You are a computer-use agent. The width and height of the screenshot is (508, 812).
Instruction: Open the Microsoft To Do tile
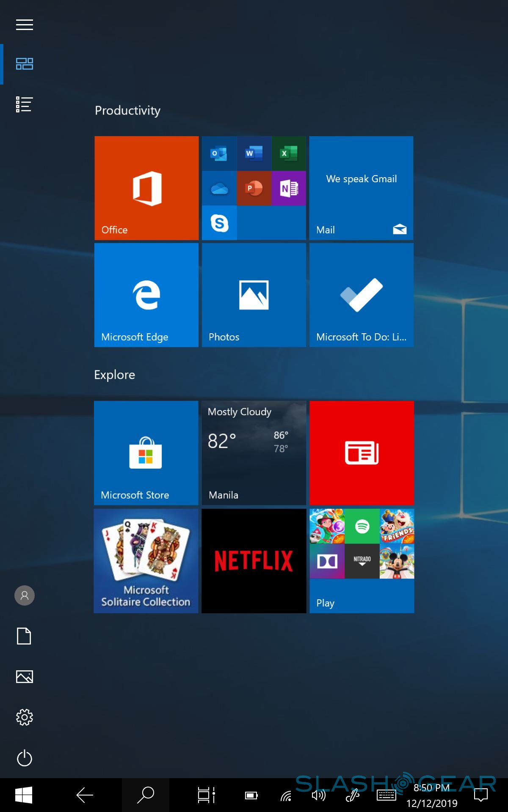tap(362, 295)
